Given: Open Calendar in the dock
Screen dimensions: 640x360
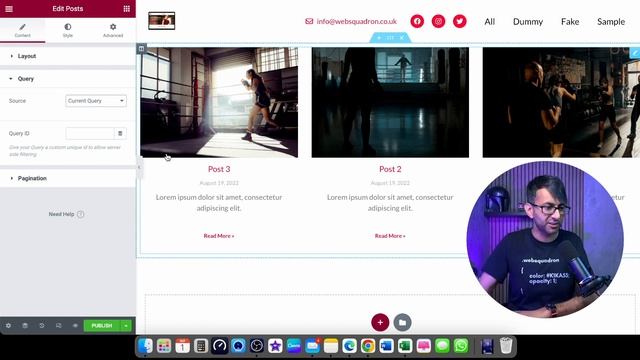Looking at the screenshot, I should tap(182, 346).
